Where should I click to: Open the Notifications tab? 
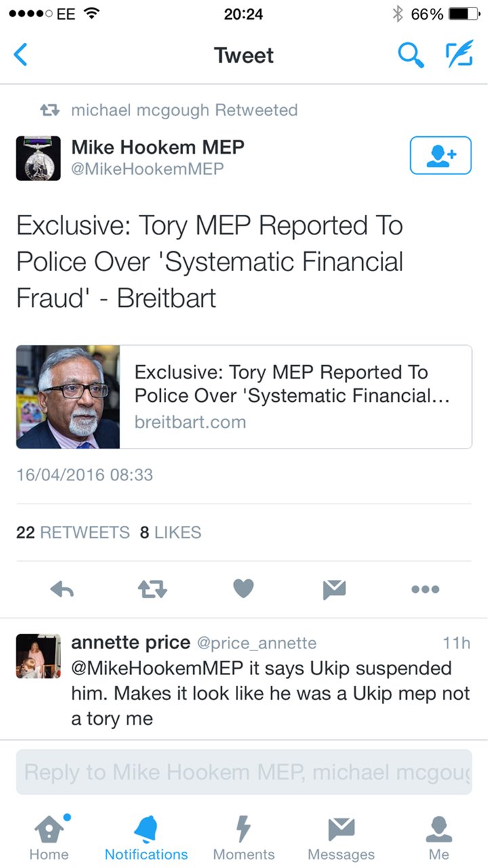point(146,838)
